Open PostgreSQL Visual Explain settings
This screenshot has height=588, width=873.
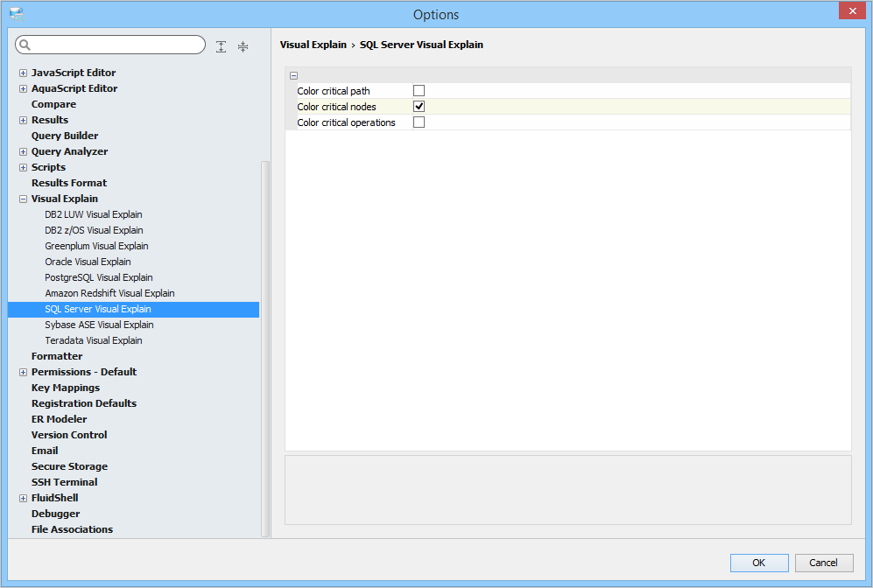(99, 277)
